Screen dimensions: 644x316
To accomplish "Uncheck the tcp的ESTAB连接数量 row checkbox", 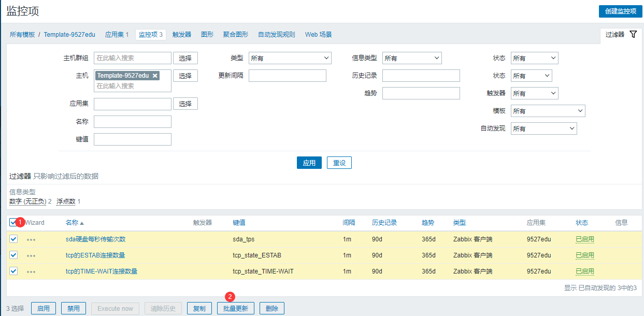I will (x=13, y=255).
